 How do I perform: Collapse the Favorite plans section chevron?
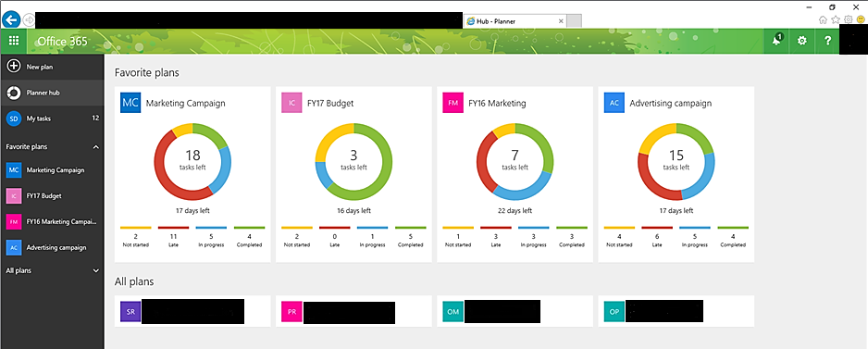[x=95, y=147]
